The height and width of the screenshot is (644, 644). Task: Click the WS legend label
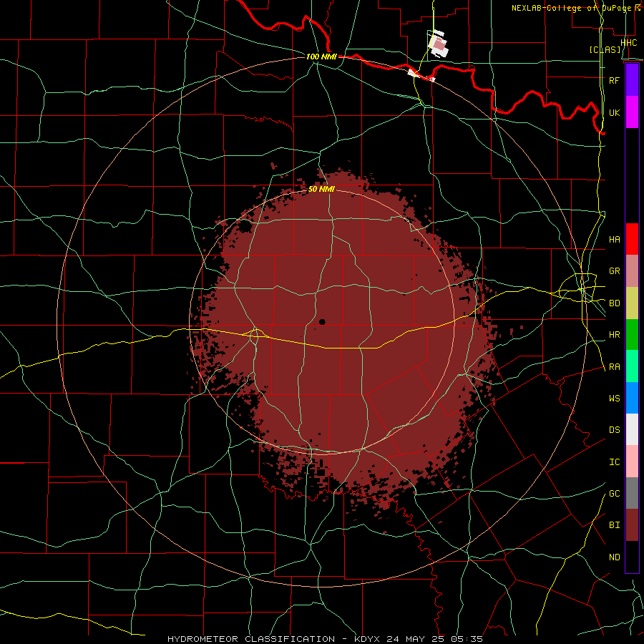coord(614,399)
